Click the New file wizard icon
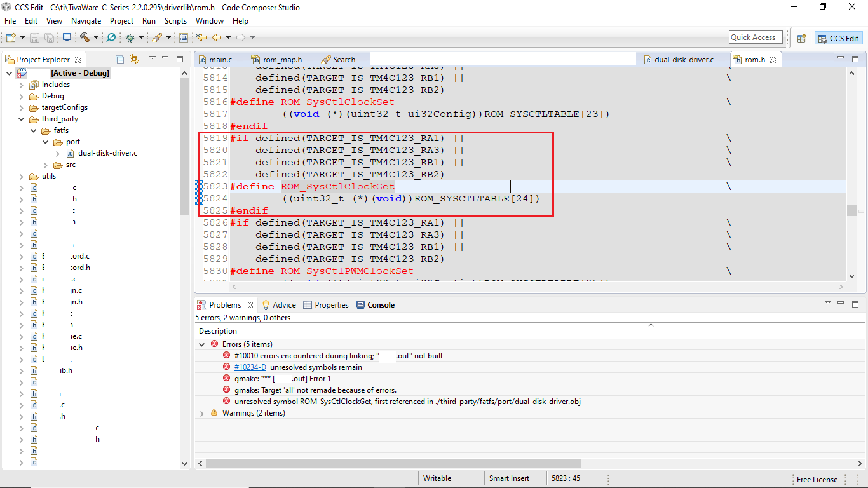 point(11,37)
